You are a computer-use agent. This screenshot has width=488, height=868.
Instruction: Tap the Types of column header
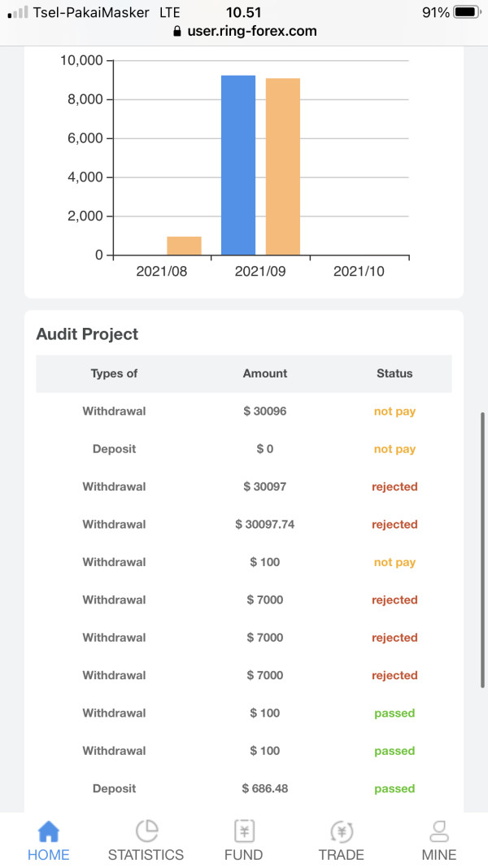(114, 373)
